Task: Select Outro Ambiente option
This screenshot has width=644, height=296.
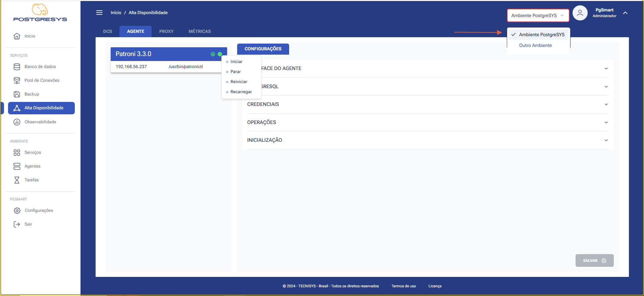Action: [x=538, y=45]
